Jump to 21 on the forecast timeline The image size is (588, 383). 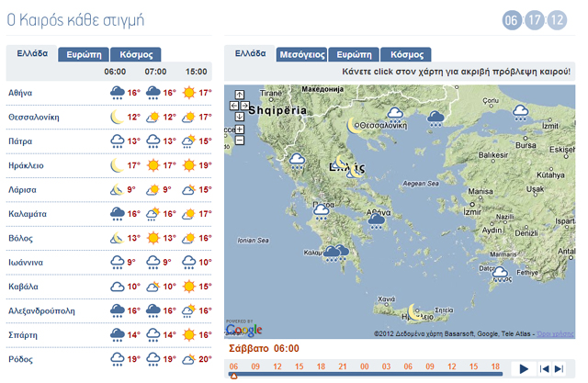coord(341,366)
